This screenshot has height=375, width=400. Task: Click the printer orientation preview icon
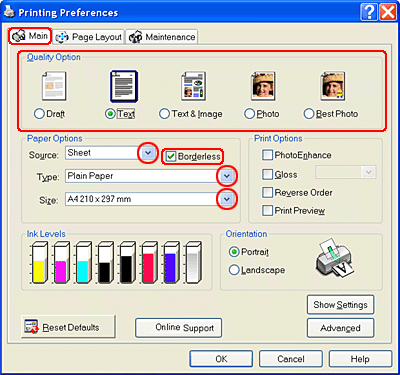(333, 257)
